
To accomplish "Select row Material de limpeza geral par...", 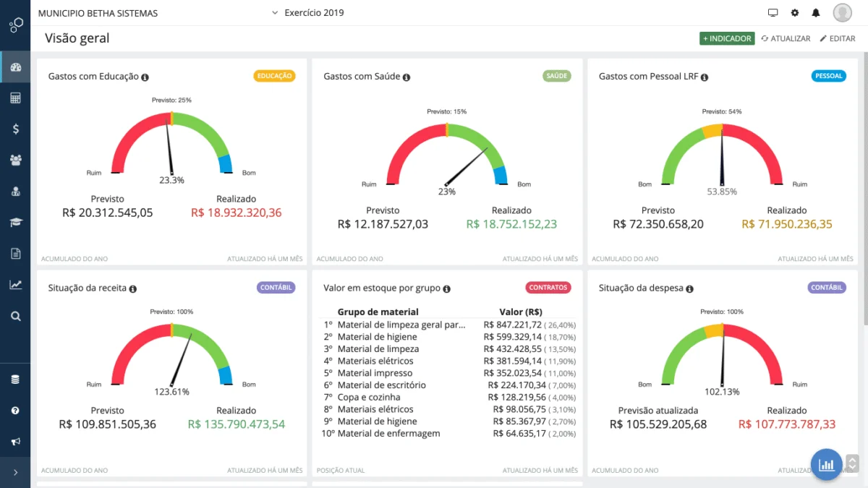I will pos(450,325).
